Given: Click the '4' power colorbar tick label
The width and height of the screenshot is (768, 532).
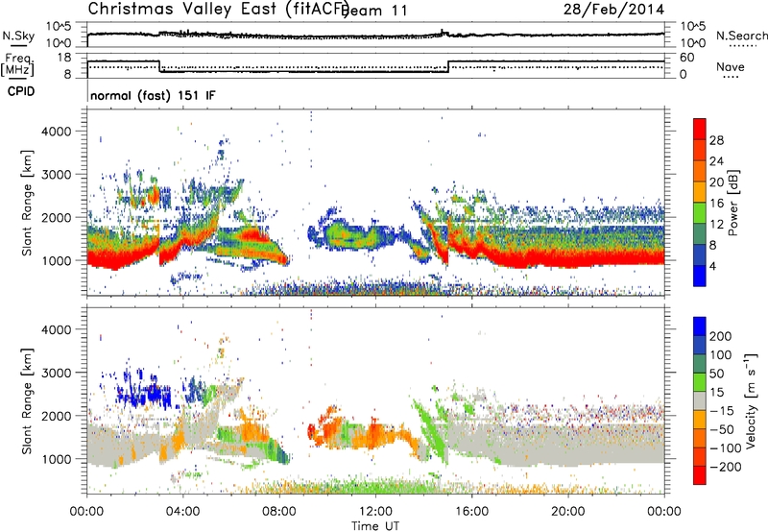Looking at the screenshot, I should click(x=712, y=266).
